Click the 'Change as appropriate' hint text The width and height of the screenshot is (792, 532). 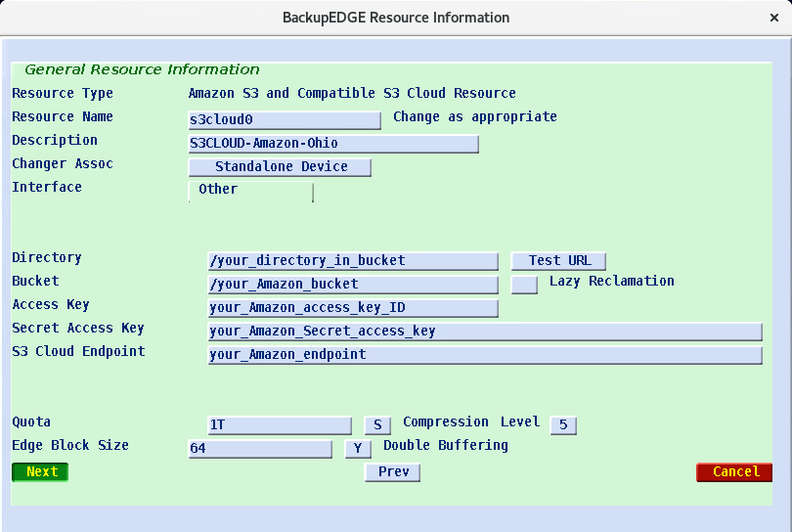pyautogui.click(x=475, y=116)
